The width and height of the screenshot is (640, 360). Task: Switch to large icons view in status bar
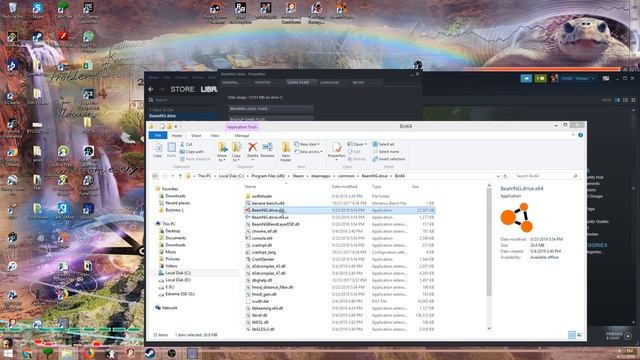580,335
